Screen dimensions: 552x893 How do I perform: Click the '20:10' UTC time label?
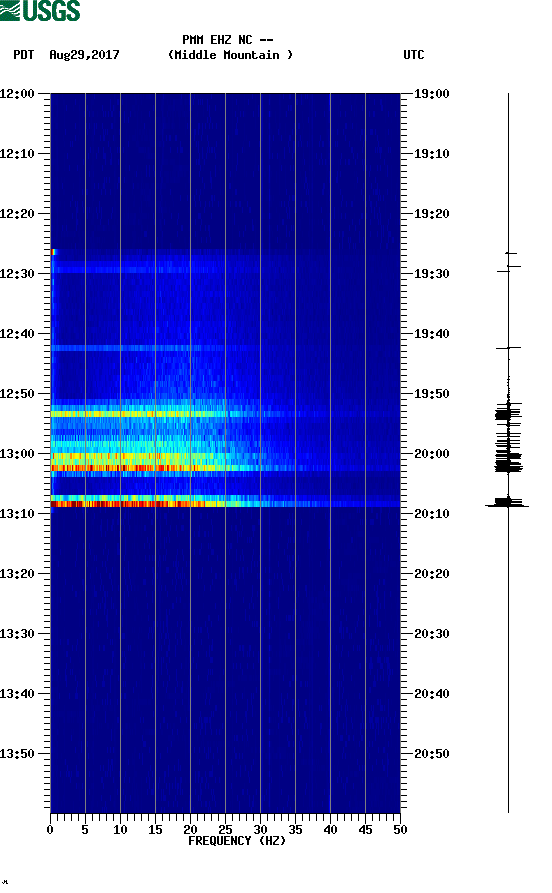point(432,514)
